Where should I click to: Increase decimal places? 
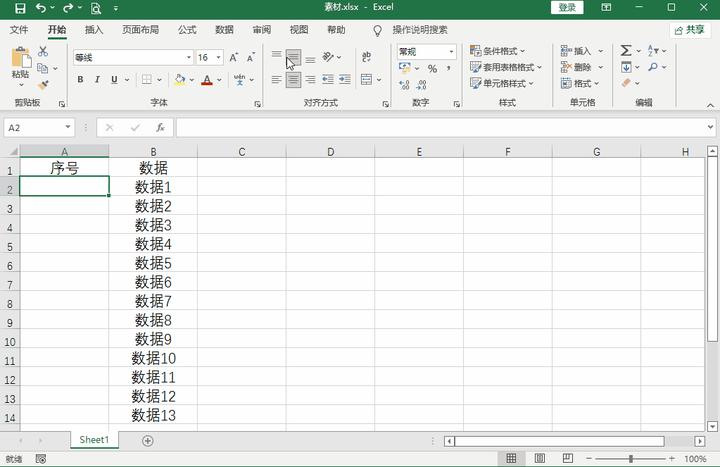coord(404,85)
